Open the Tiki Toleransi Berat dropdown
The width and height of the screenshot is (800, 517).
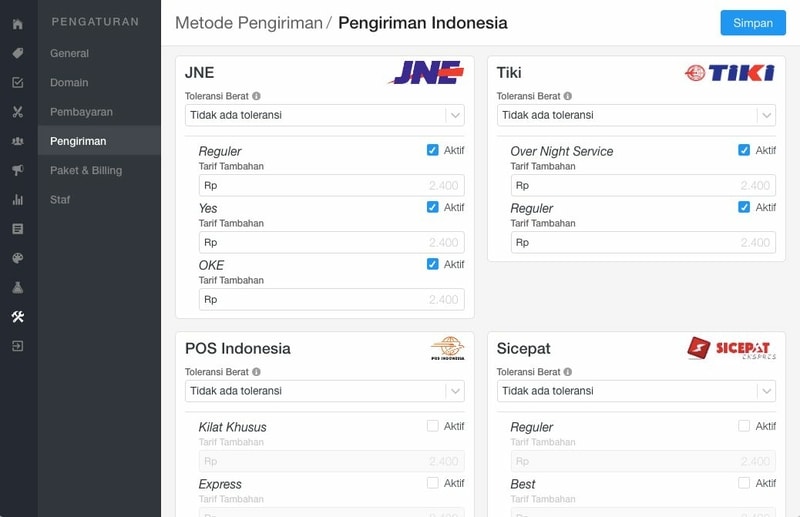[636, 115]
